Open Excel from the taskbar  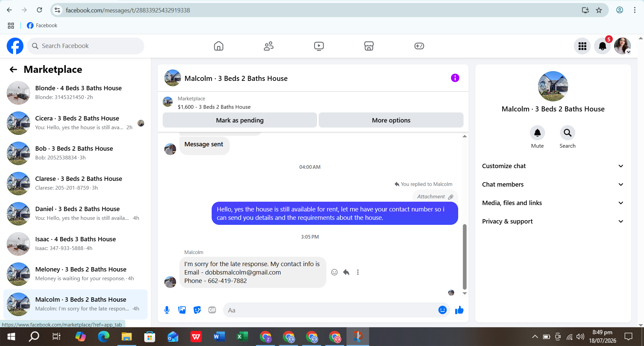point(242,336)
